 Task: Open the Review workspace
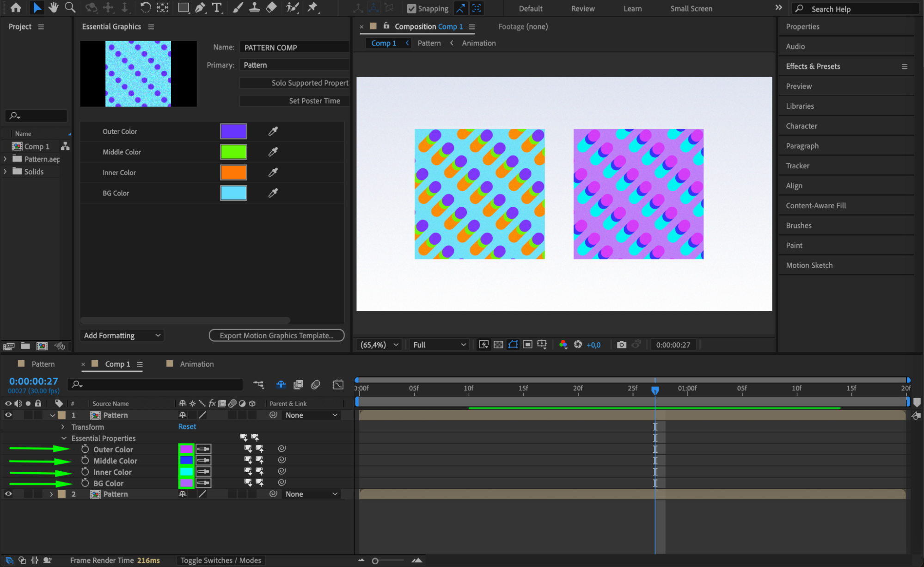point(582,8)
